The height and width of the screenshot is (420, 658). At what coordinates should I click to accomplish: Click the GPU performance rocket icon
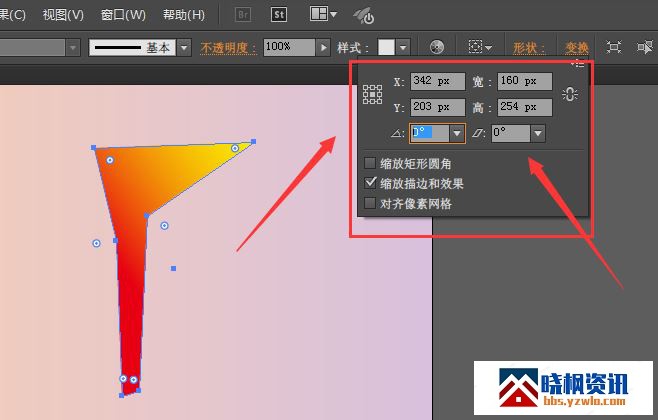pyautogui.click(x=365, y=16)
